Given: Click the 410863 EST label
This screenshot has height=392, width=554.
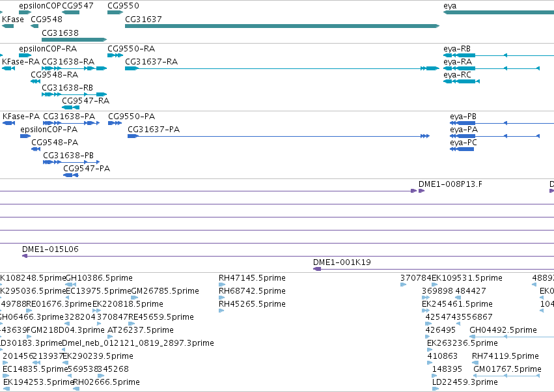Looking at the screenshot, I should click(442, 356).
